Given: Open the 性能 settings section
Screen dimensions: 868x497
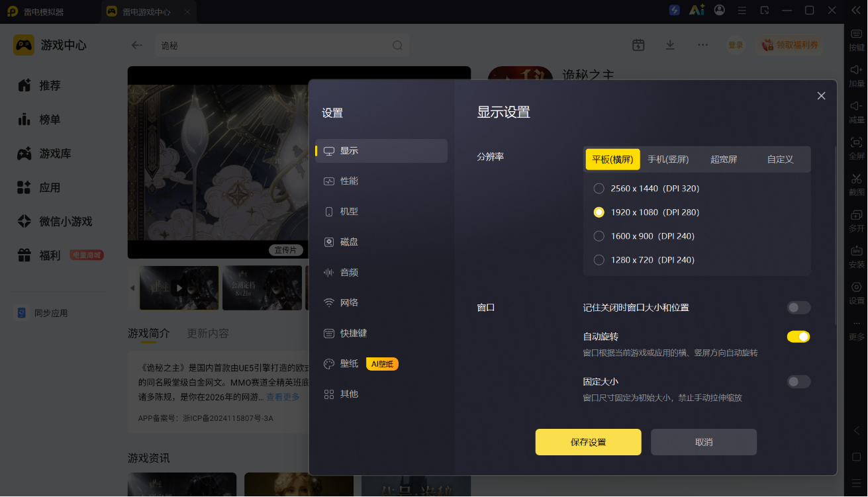Looking at the screenshot, I should (381, 181).
